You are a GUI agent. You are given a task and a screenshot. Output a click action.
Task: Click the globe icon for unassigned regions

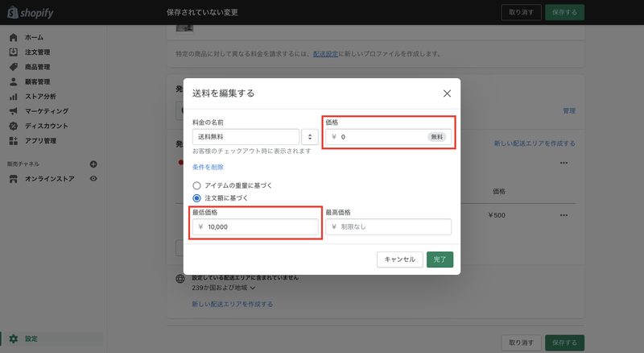(180, 279)
